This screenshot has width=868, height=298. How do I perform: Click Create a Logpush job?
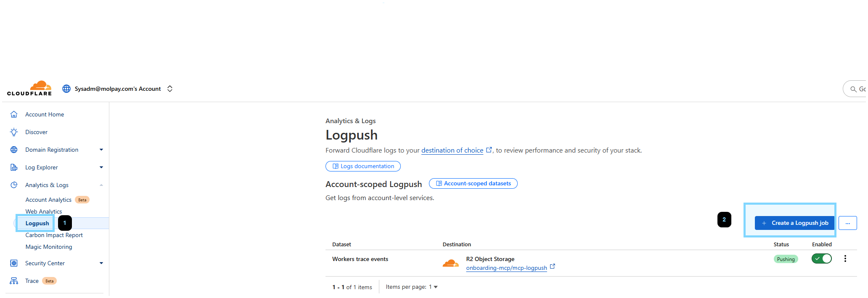coord(794,223)
